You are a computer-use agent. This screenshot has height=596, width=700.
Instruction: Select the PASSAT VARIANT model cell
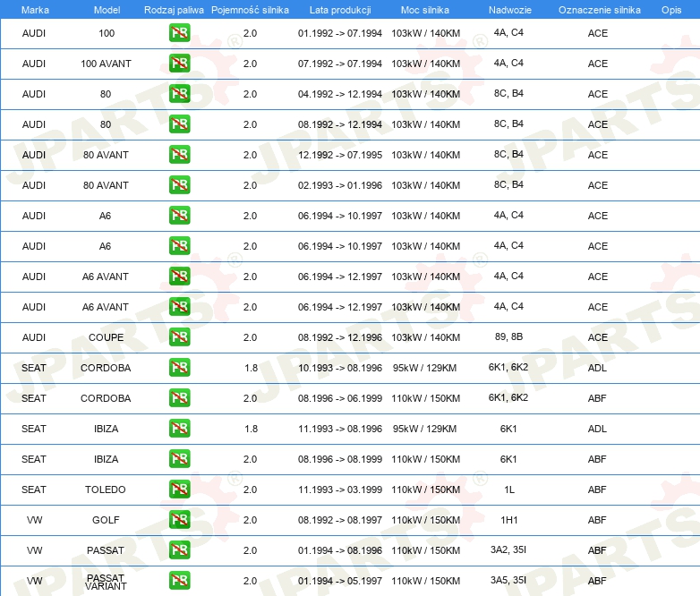[x=106, y=583]
